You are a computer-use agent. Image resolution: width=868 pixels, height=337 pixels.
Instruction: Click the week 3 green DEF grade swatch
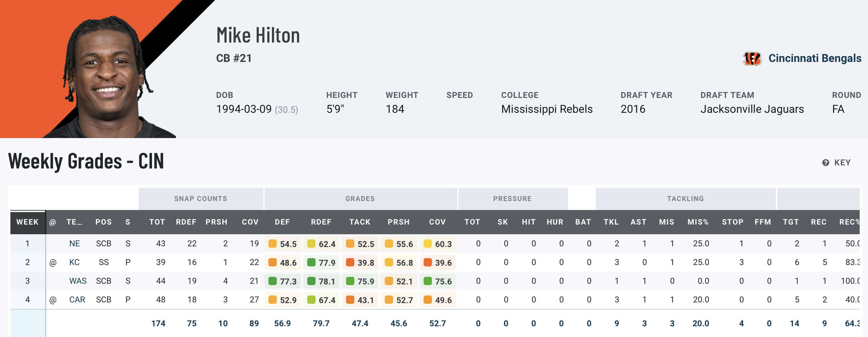coord(273,281)
